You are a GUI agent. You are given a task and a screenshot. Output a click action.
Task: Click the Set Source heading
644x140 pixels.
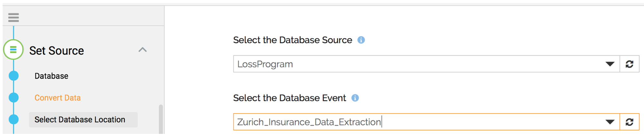coord(57,51)
